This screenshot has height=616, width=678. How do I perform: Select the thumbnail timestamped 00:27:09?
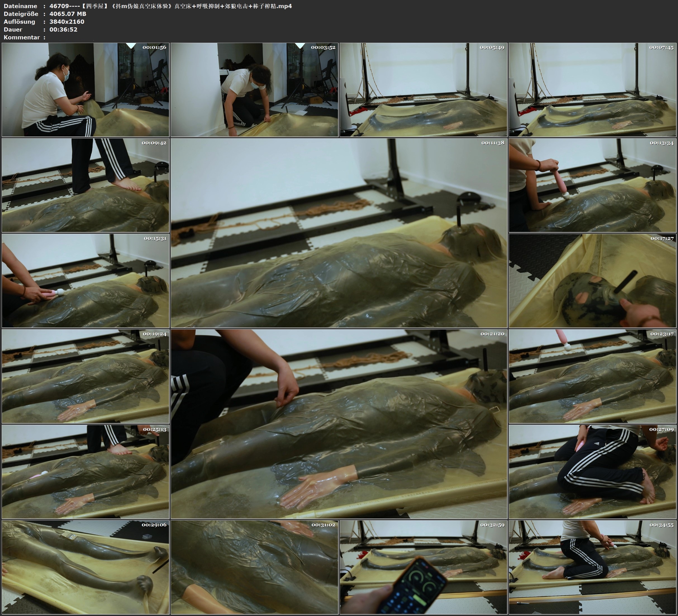point(592,471)
